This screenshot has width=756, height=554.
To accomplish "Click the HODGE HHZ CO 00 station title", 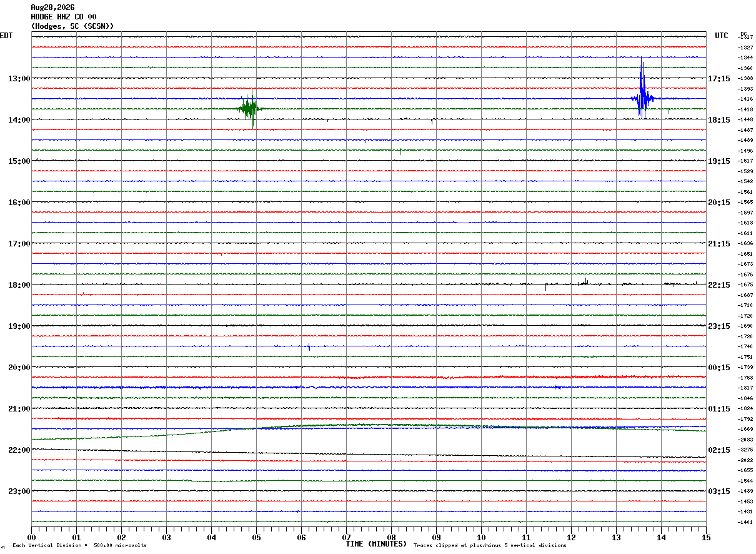I will click(64, 17).
